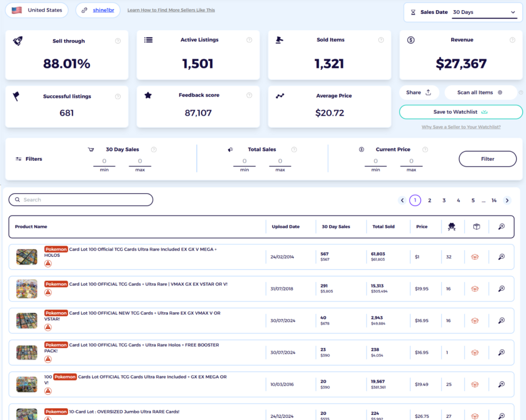Screen dimensions: 526x420
Task: Show help for Feedback score
Action: coord(249,95)
